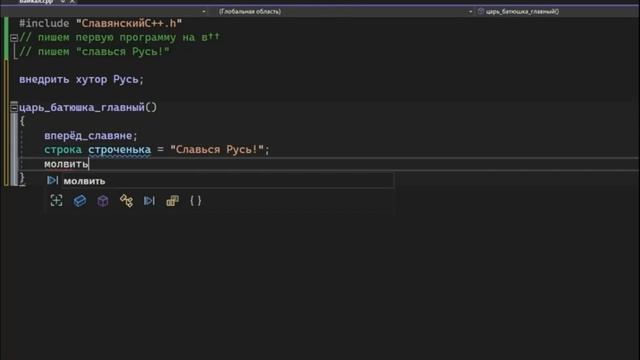Filter suggestions by namespaces curly braces icon

[x=196, y=200]
